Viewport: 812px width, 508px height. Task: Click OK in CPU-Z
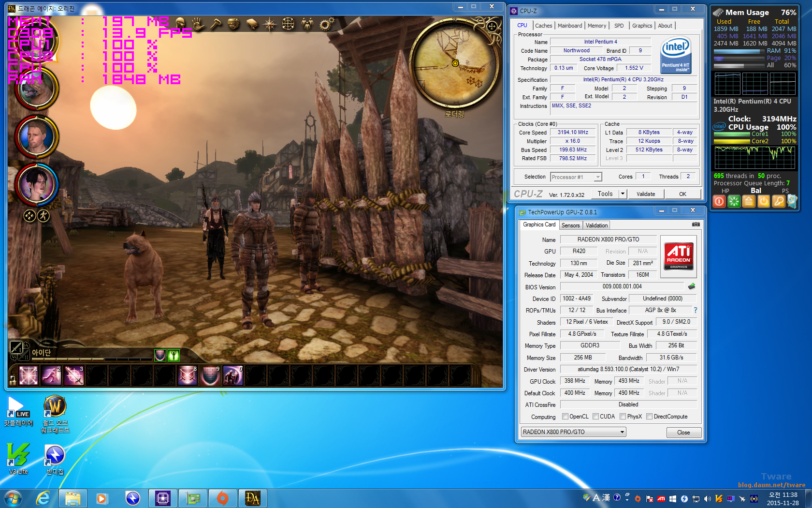(x=682, y=194)
